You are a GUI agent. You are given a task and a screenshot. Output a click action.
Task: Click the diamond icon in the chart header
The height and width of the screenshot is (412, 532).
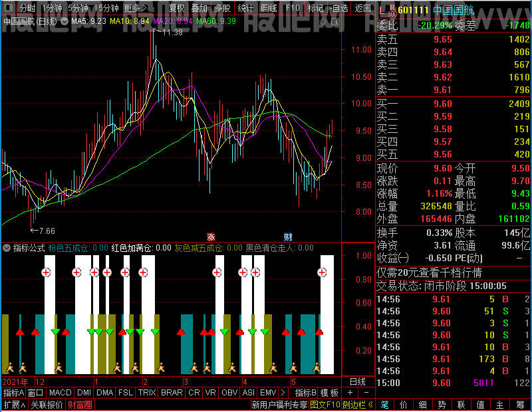[x=323, y=22]
